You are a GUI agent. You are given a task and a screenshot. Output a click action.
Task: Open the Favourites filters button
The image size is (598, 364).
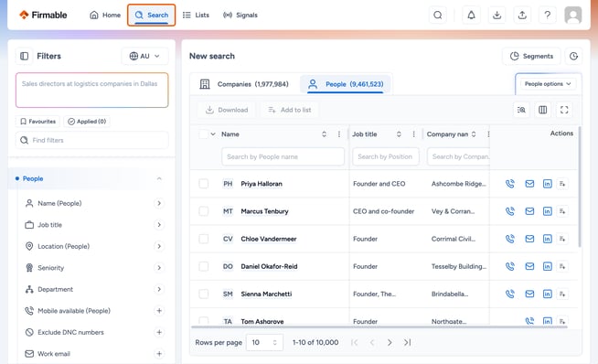[37, 122]
